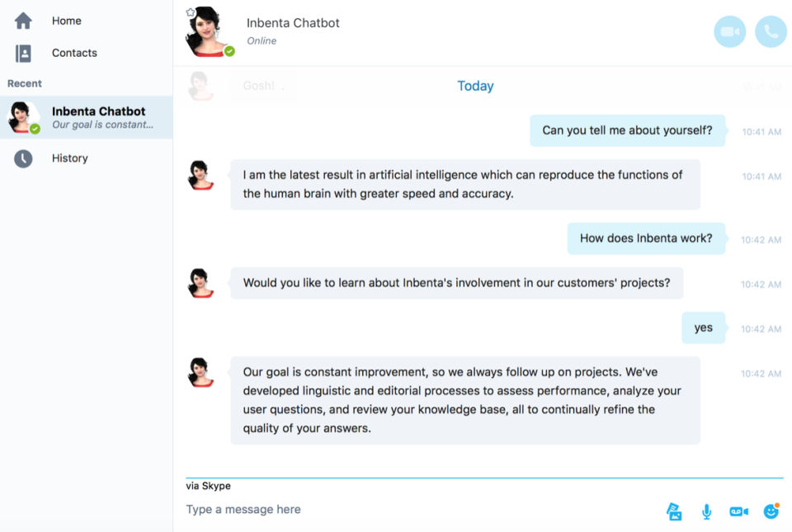
Task: Start a video call with Inbenta Chatbot
Action: pyautogui.click(x=729, y=32)
